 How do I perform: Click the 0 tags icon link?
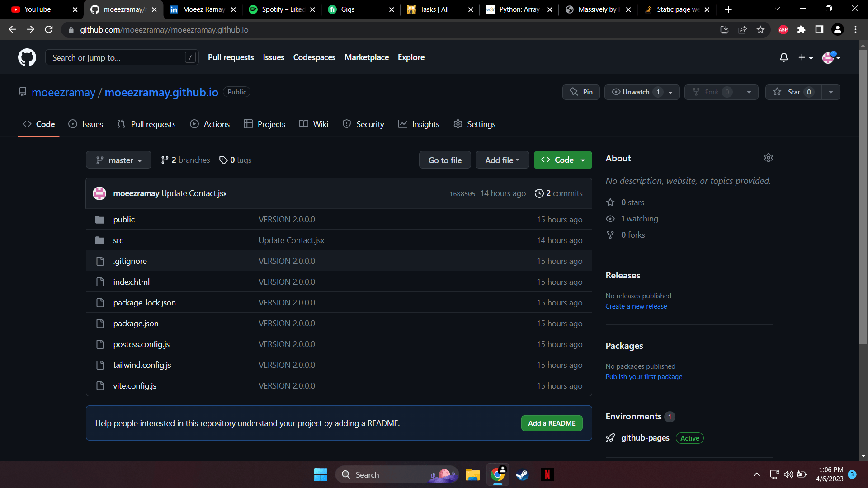pos(223,160)
